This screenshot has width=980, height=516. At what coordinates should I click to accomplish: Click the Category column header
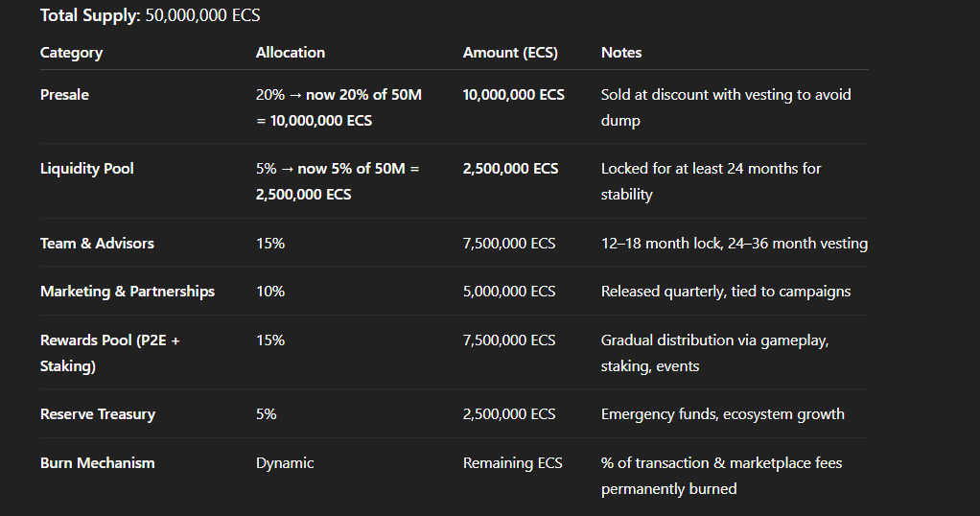click(71, 53)
